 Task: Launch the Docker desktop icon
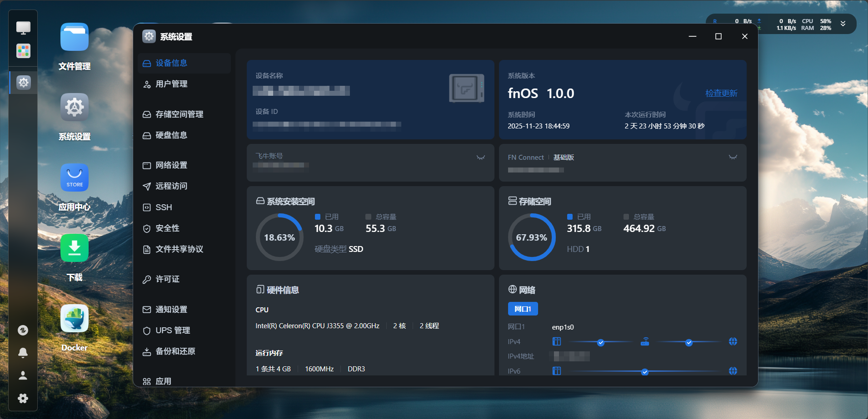[x=74, y=318]
